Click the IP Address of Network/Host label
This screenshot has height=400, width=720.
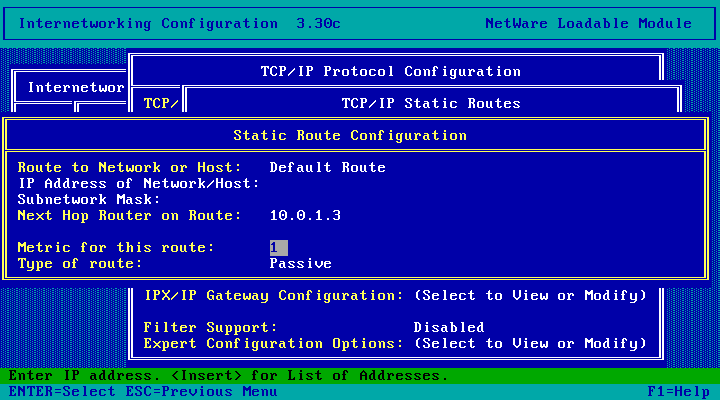pyautogui.click(x=139, y=184)
